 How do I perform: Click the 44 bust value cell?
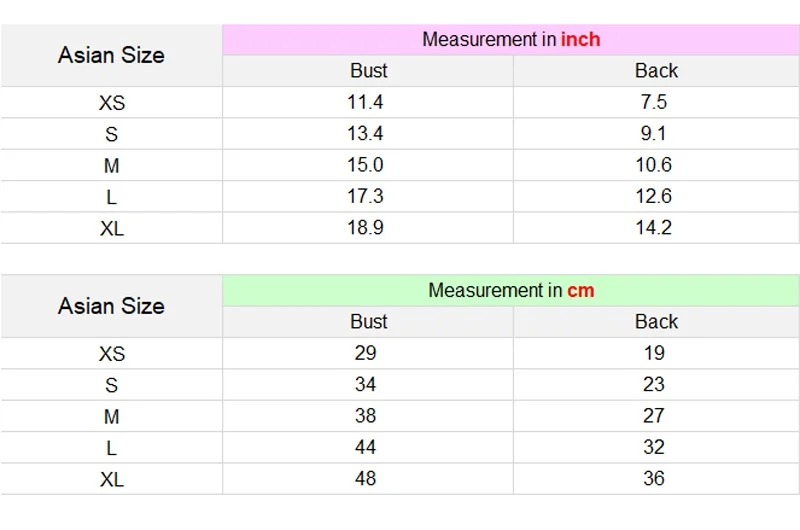[x=365, y=447]
